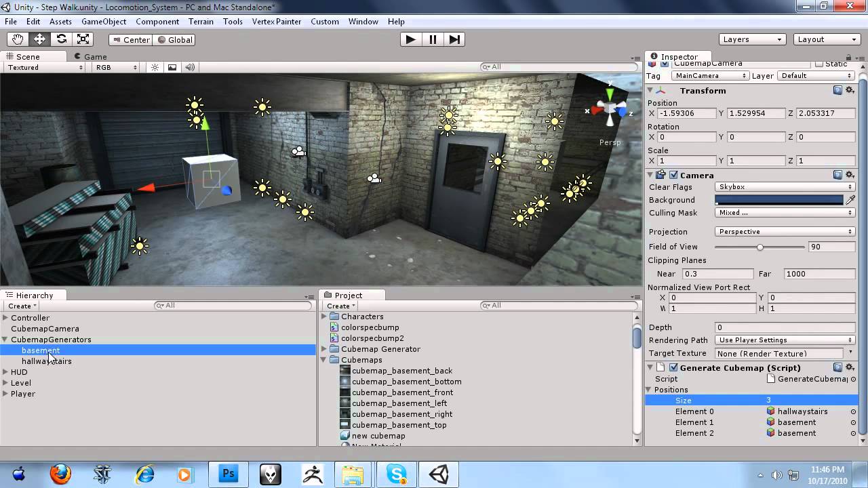
Task: Select cubemap_basement_front asset
Action: [x=402, y=392]
